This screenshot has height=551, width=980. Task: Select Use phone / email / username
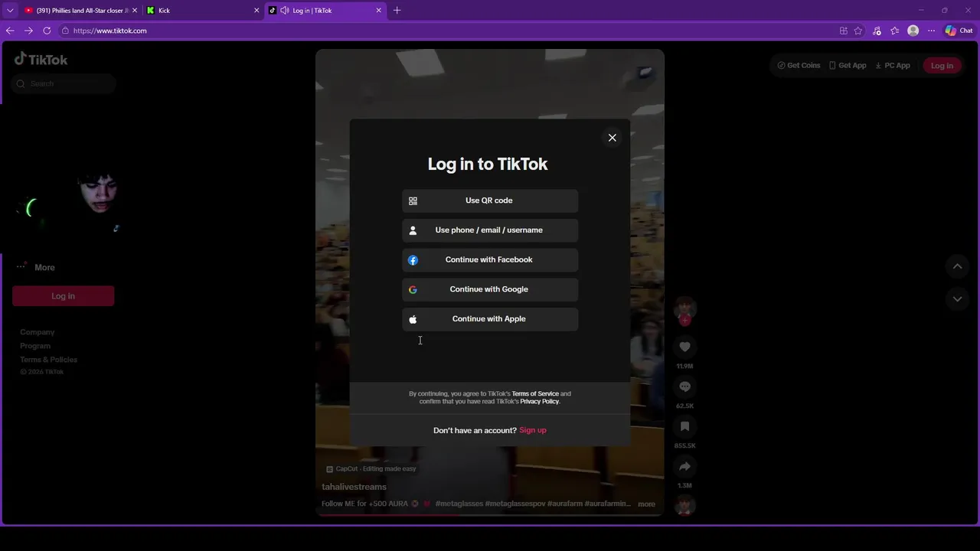coord(490,230)
